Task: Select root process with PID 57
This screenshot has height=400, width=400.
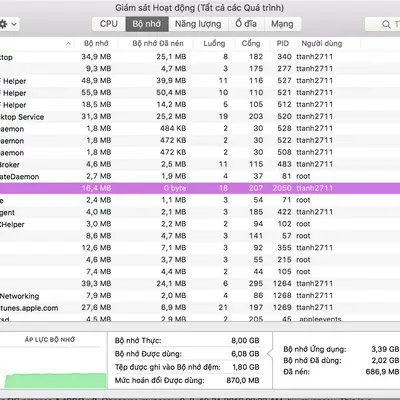Action: [x=200, y=236]
